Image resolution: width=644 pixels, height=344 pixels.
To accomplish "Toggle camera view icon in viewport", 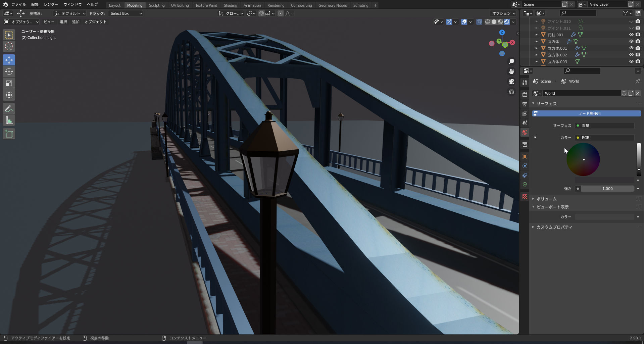I will pyautogui.click(x=511, y=82).
